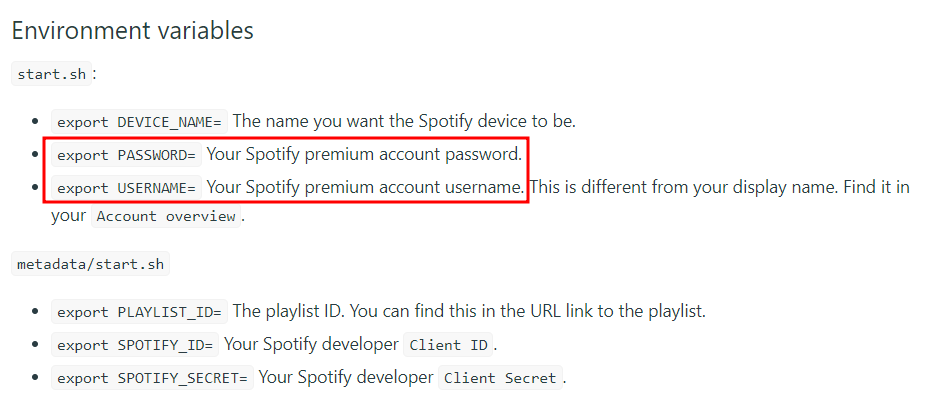The height and width of the screenshot is (402, 928).
Task: Click the Account overview code text
Action: [166, 216]
